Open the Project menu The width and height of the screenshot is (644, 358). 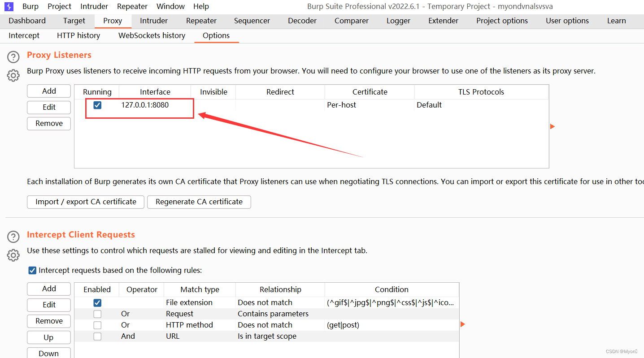pos(59,6)
